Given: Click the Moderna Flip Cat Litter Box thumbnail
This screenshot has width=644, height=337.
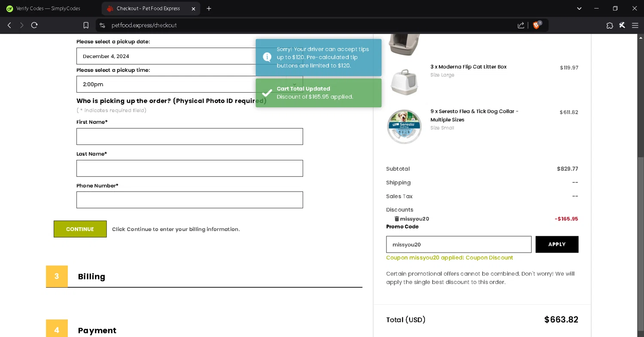Looking at the screenshot, I should coord(404,82).
